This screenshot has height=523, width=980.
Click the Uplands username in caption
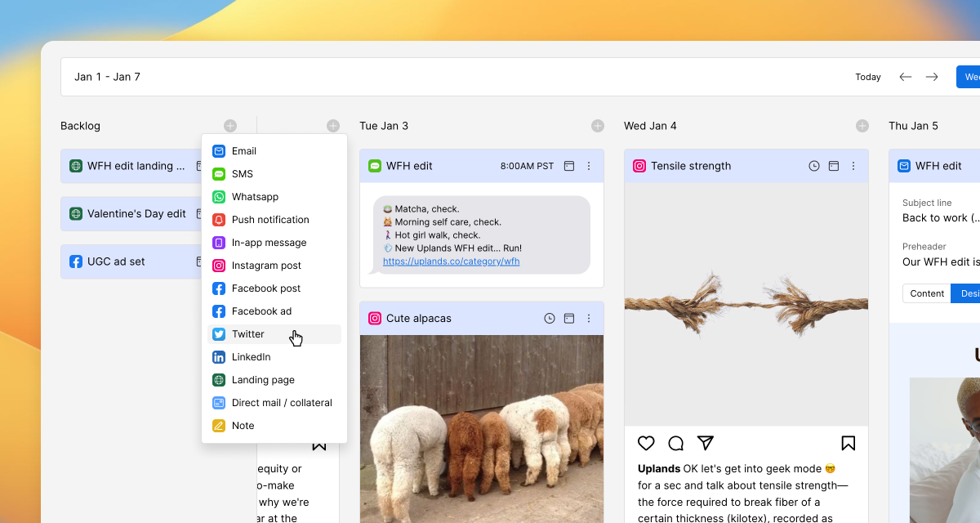click(x=659, y=469)
